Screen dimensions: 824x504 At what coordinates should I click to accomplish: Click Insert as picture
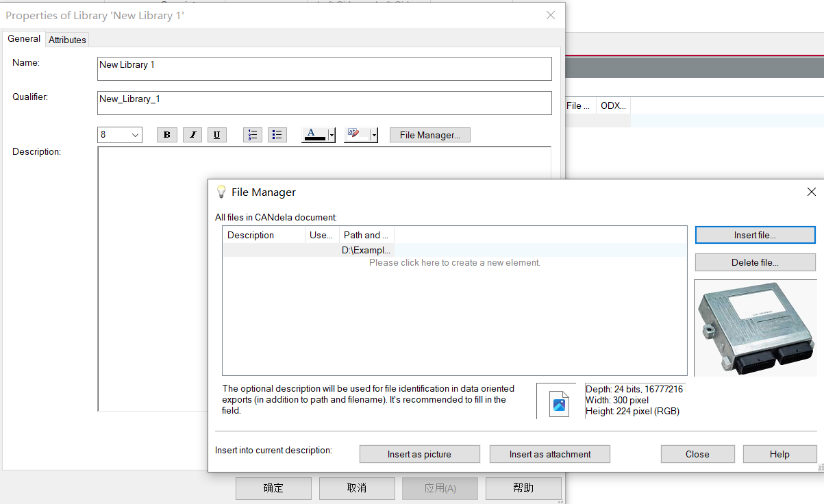[x=419, y=454]
